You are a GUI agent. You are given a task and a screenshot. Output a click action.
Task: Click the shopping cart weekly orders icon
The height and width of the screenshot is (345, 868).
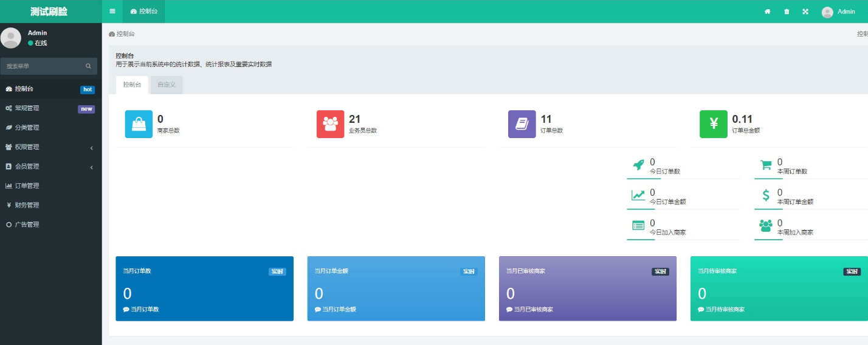766,165
